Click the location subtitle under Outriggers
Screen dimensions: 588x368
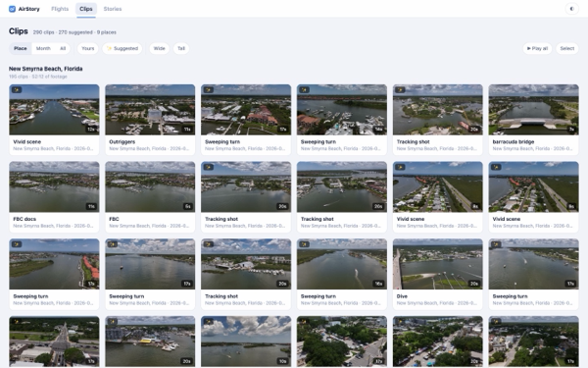tap(148, 149)
